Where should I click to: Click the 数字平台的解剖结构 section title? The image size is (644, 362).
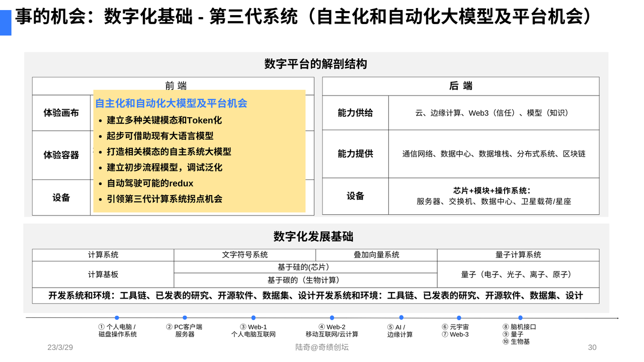tap(315, 64)
